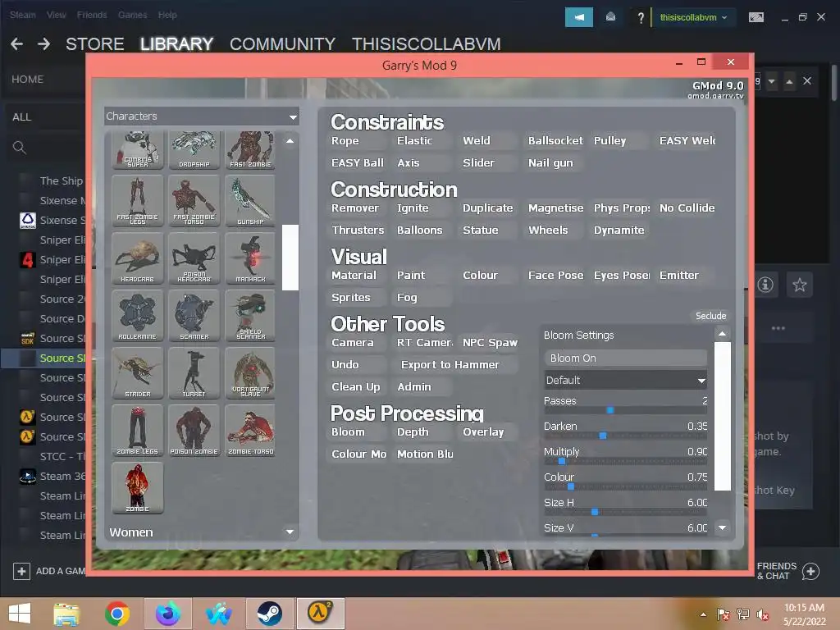Click the Poison Zombie icon
The width and height of the screenshot is (840, 630).
(194, 430)
